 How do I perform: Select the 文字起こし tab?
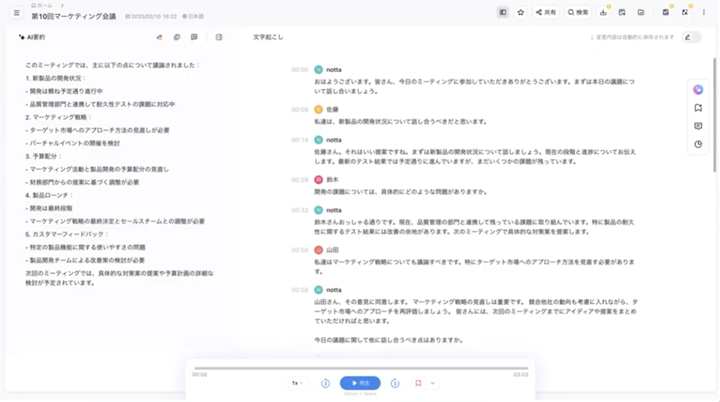click(x=268, y=37)
